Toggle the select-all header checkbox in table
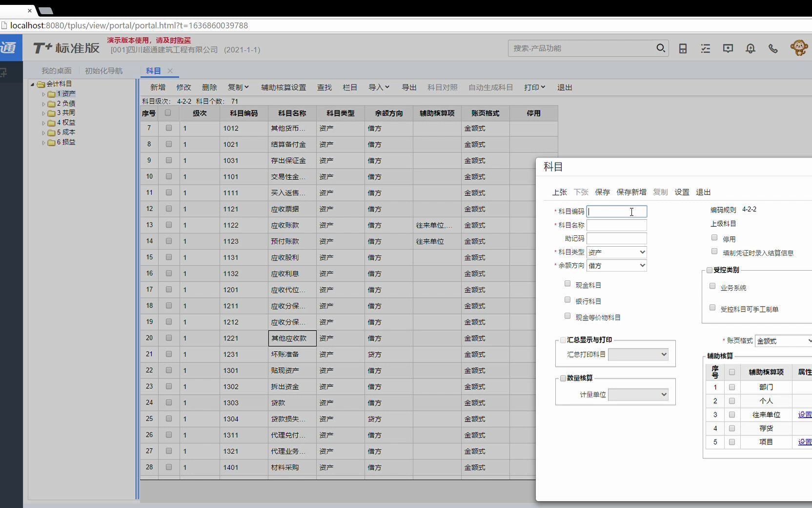The height and width of the screenshot is (508, 812). tap(168, 113)
